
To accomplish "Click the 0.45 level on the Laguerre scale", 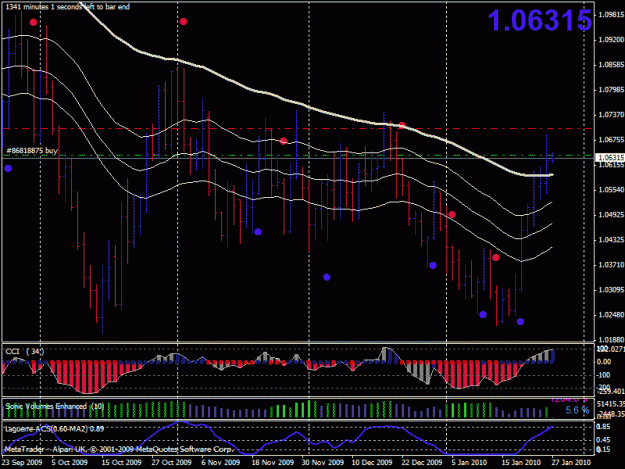I will coord(603,440).
